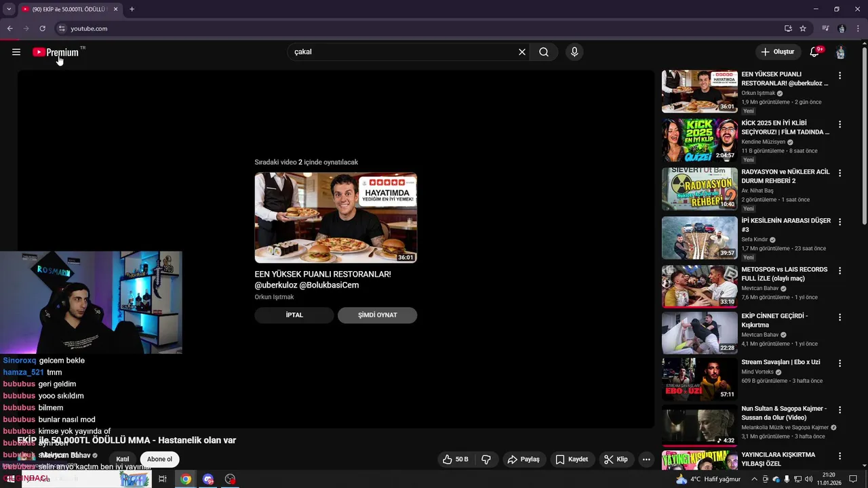Create a clip with Klip scissors

click(x=616, y=460)
